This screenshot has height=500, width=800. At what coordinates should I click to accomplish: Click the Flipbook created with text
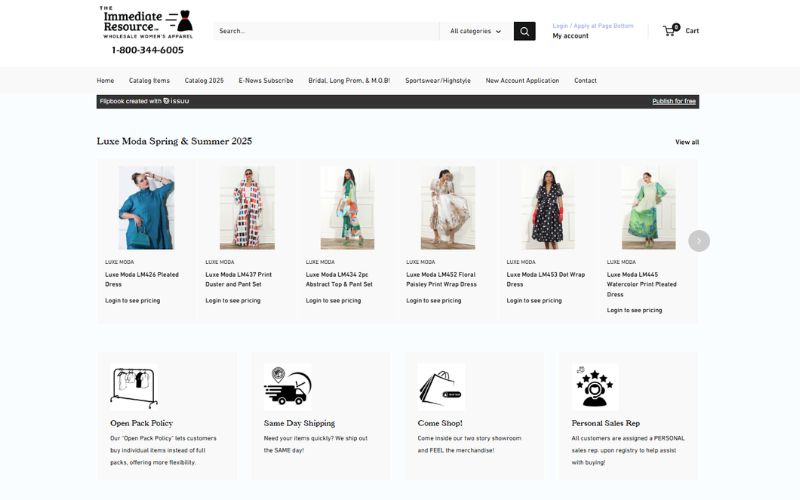[x=131, y=101]
